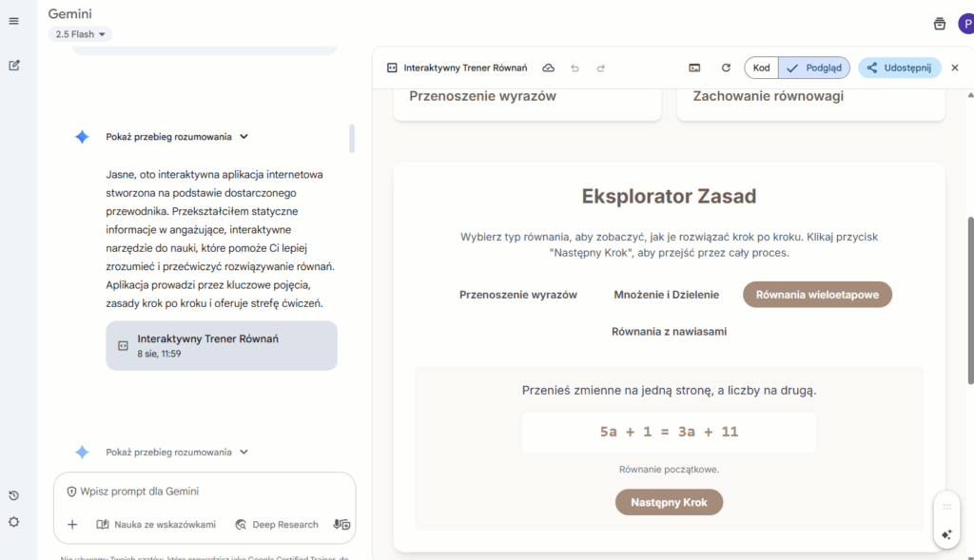Click the console icon in the canvas toolbar
This screenshot has width=974, height=560.
pyautogui.click(x=695, y=68)
